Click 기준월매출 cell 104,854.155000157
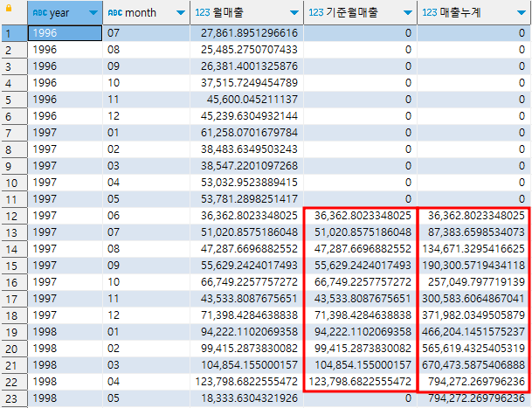The width and height of the screenshot is (532, 408). (x=360, y=365)
